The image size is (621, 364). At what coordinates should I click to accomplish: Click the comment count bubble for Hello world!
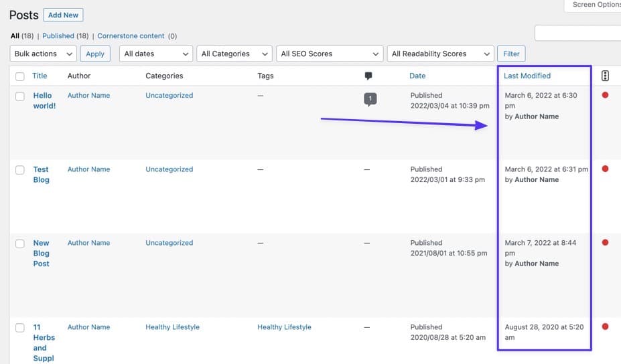click(x=370, y=99)
